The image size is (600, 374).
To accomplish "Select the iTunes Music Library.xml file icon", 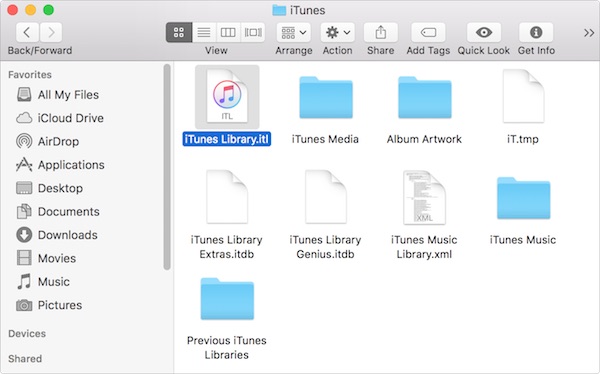I will (x=424, y=197).
